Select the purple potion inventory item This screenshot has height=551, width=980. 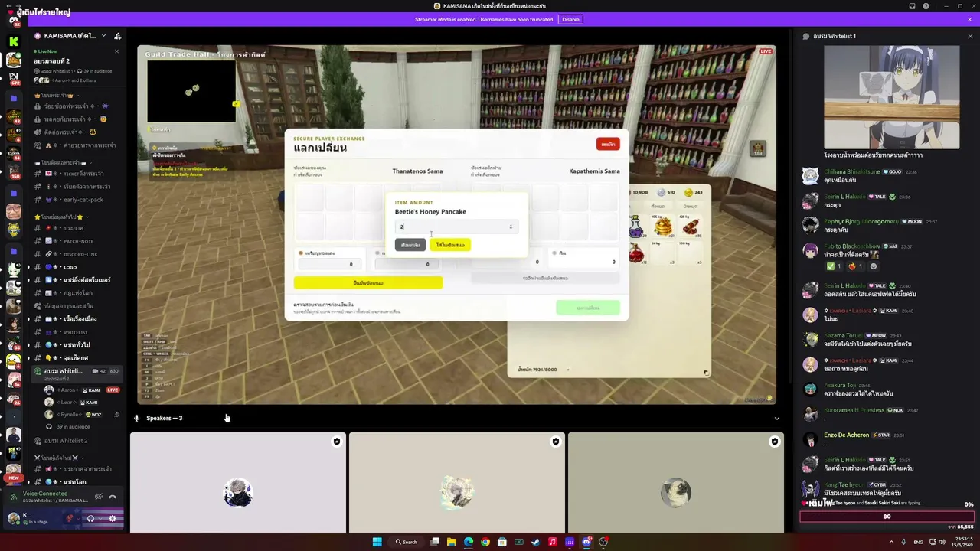point(635,227)
